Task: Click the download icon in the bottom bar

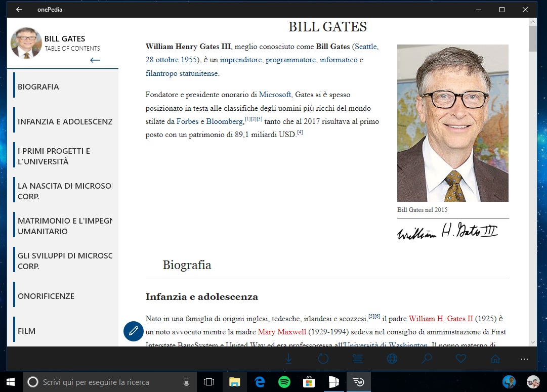Action: tap(288, 359)
